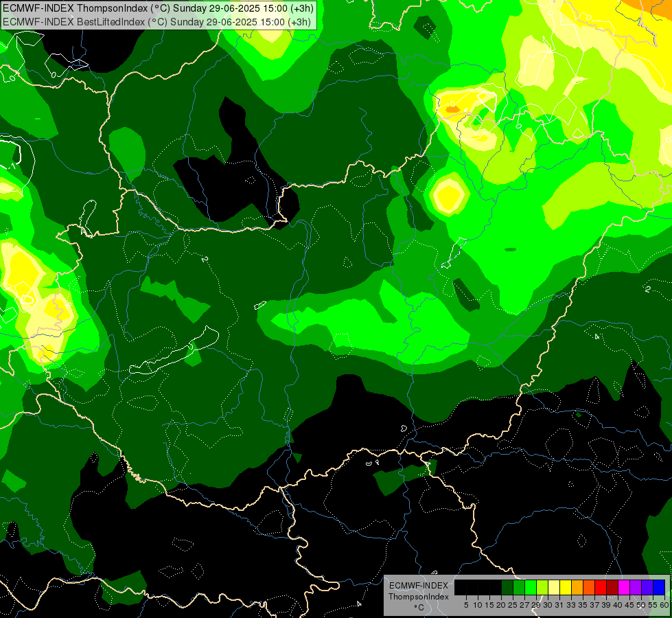
Task: Click the legend value 55
Action: point(653,605)
